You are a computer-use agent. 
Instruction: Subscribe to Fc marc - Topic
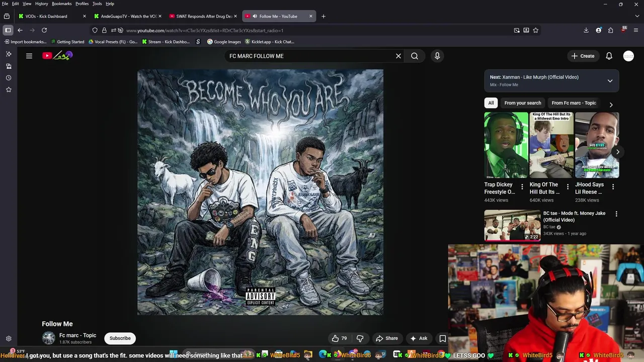[x=120, y=338]
